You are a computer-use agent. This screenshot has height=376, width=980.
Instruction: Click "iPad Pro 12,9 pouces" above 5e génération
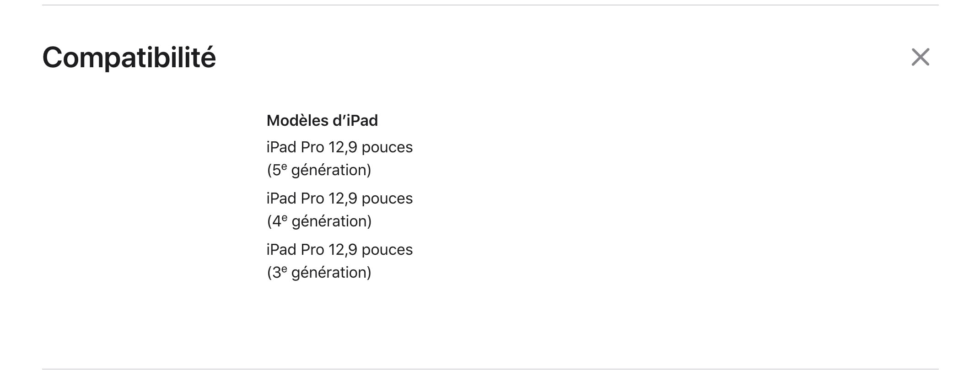(339, 147)
